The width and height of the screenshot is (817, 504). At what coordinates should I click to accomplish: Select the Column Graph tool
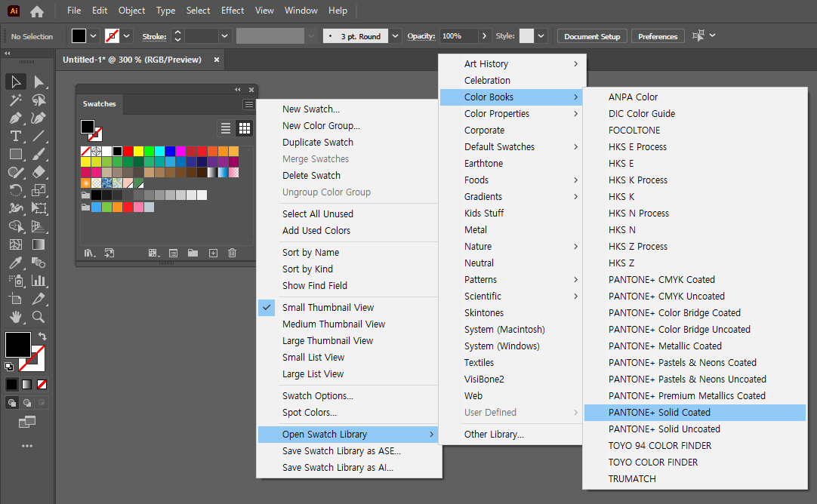(39, 281)
